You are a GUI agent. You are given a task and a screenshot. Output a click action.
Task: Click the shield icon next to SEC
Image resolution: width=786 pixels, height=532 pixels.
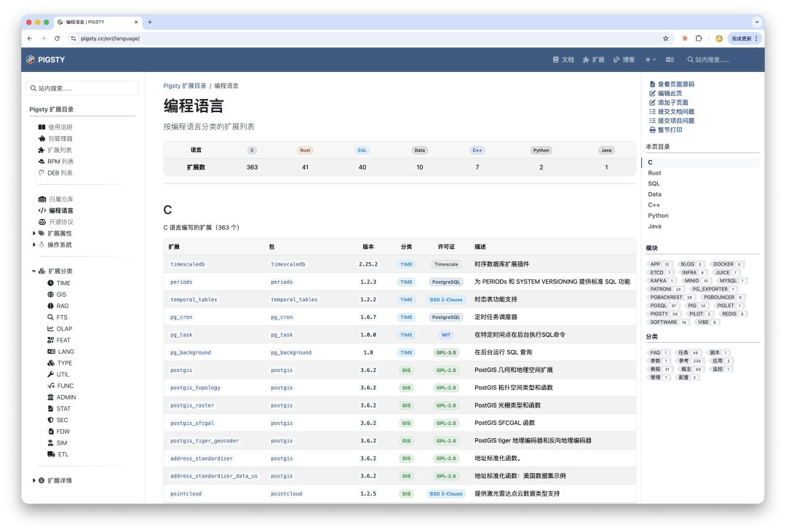click(x=51, y=420)
